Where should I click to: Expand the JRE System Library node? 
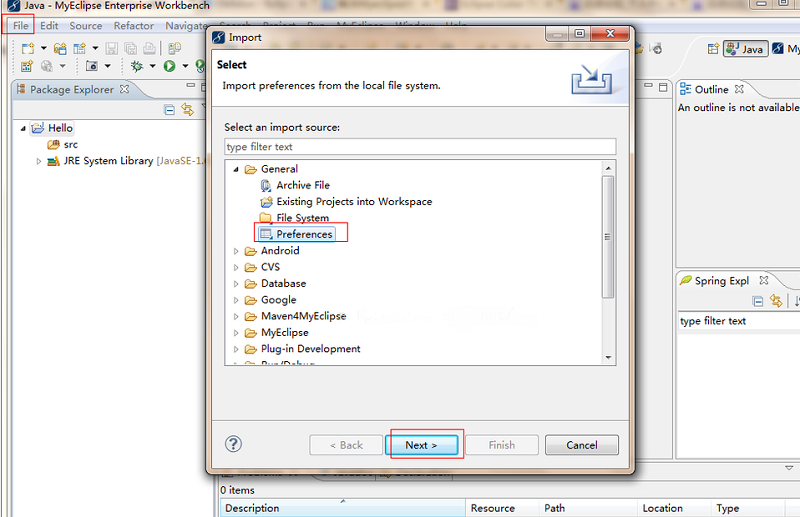[39, 161]
